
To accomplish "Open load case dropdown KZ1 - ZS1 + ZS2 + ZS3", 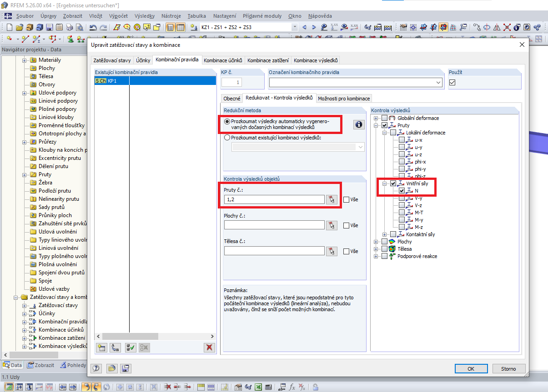I will (295, 27).
